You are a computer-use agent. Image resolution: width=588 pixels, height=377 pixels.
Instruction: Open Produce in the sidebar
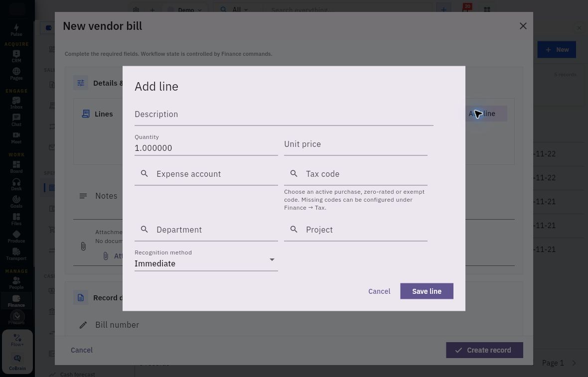tap(16, 237)
